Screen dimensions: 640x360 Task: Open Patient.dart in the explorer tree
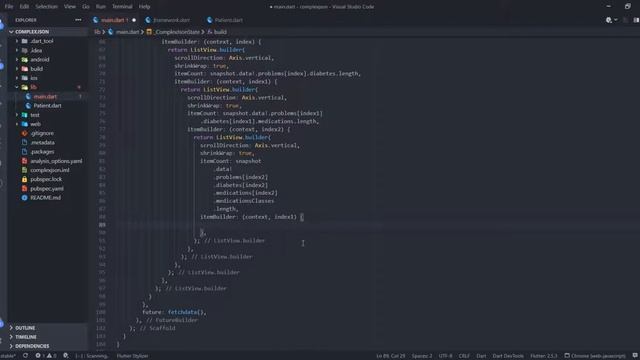47,106
